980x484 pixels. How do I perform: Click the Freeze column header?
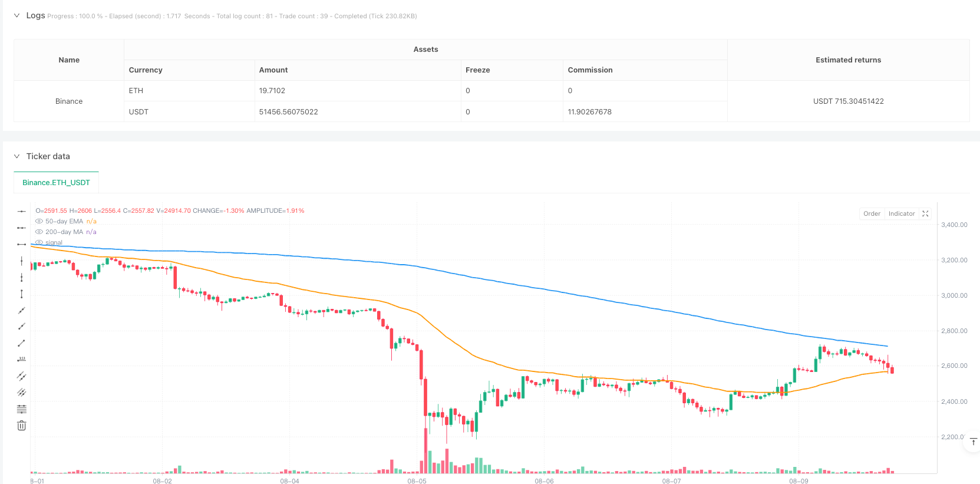point(512,70)
